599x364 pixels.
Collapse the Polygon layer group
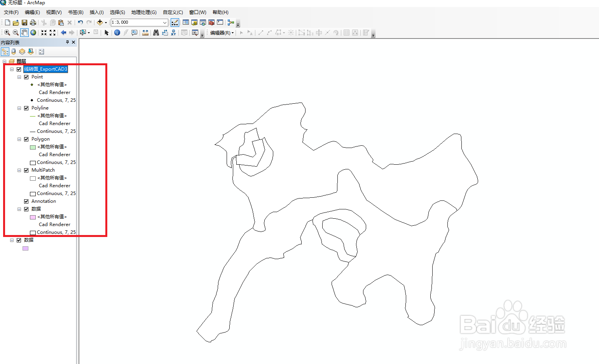coord(19,139)
